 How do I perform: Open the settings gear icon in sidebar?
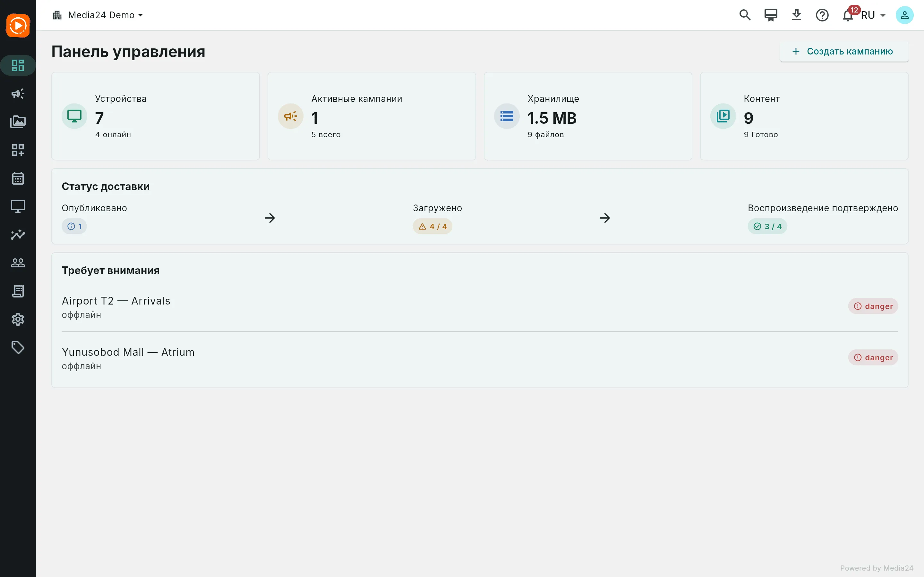[x=18, y=319]
